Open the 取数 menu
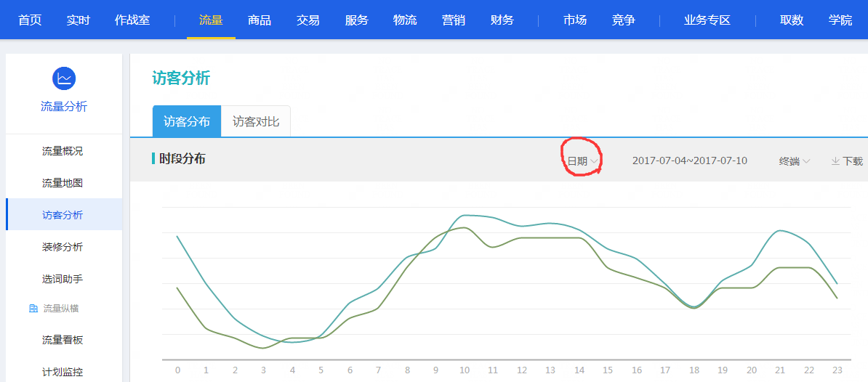 [792, 20]
